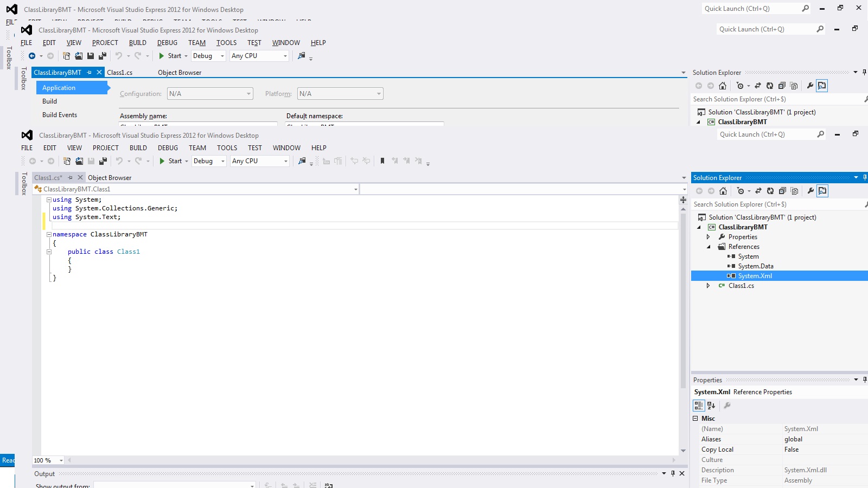The height and width of the screenshot is (488, 868).
Task: Click Alphabetical sort icon in Properties panel
Action: click(711, 406)
